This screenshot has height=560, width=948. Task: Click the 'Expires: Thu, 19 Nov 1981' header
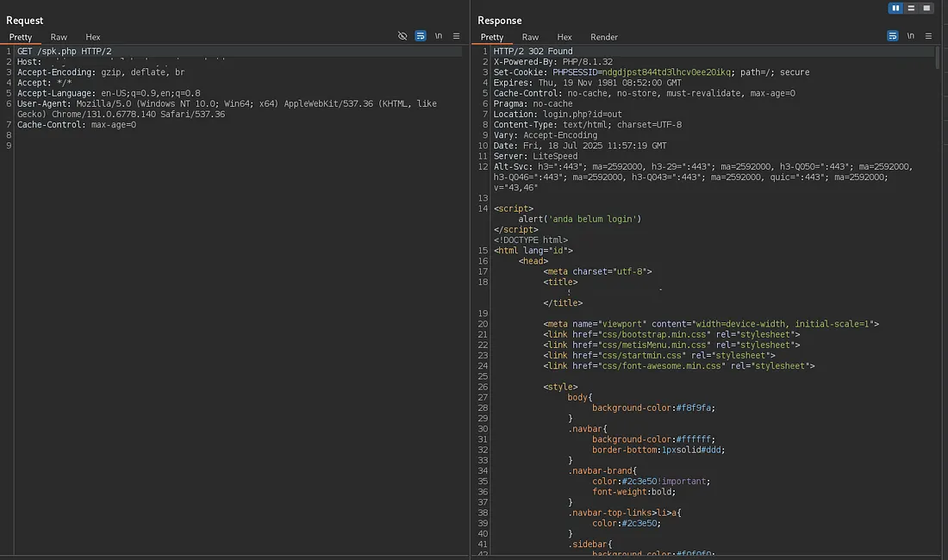tap(588, 83)
